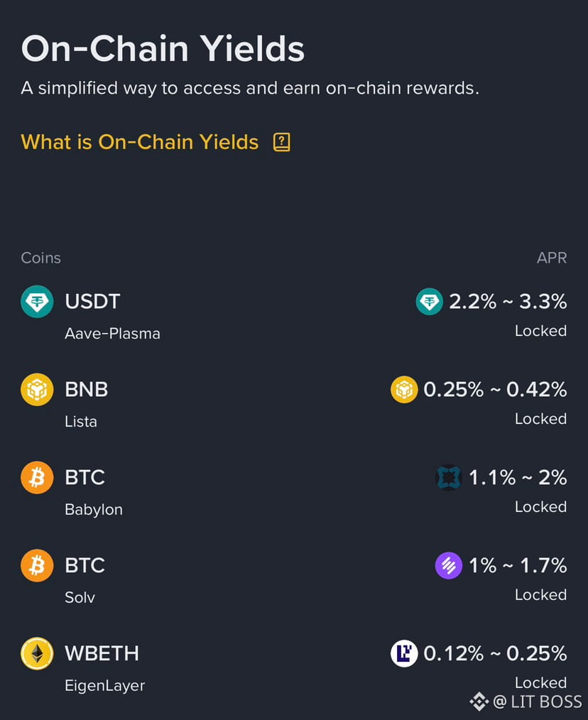Select the USDT Aave-Plasma row label
The width and height of the screenshot is (588, 720).
point(112,333)
